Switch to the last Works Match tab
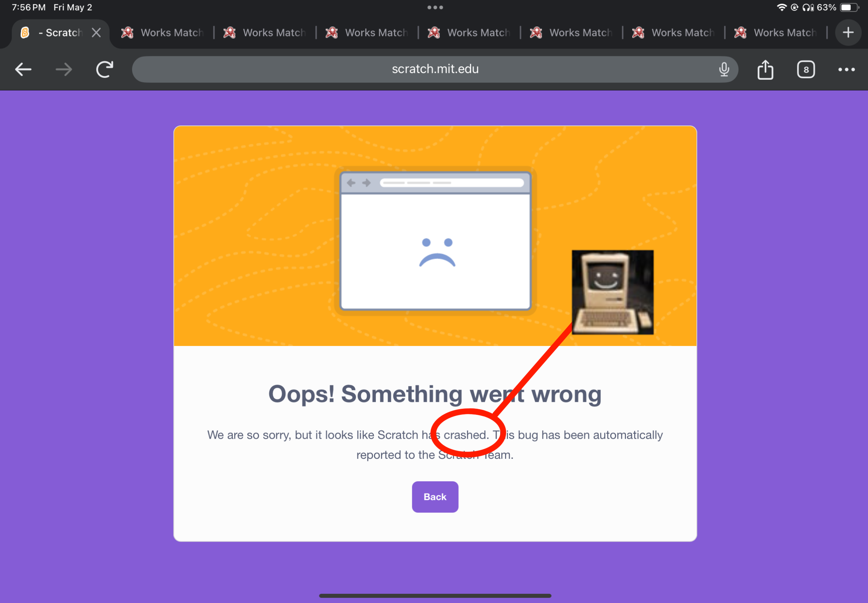The height and width of the screenshot is (603, 868). click(x=775, y=32)
